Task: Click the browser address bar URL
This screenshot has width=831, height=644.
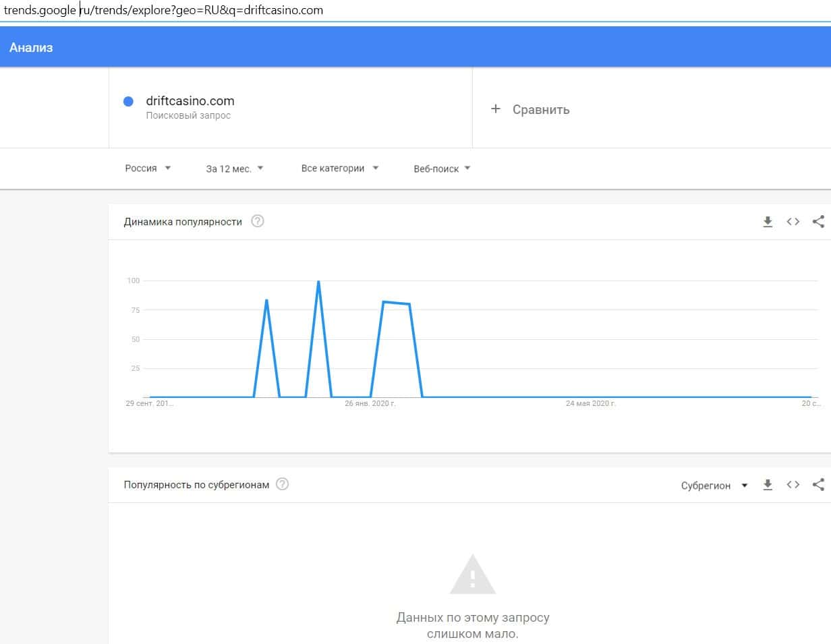Action: coord(163,10)
